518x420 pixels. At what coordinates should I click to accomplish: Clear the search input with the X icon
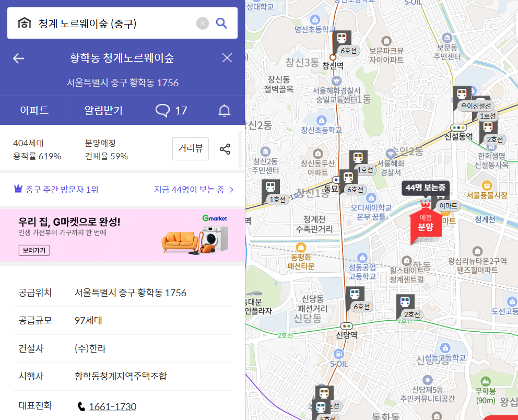(202, 23)
